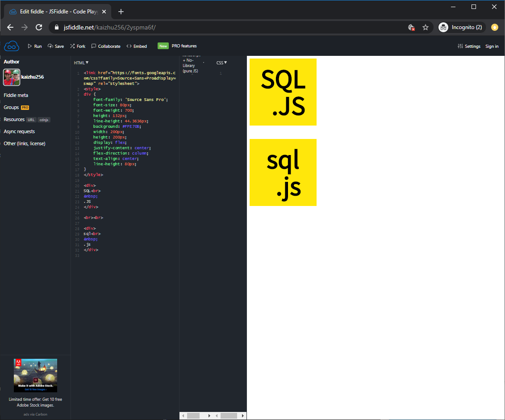Open the Collaborate option
Screen dimensions: 505x420
[106, 46]
